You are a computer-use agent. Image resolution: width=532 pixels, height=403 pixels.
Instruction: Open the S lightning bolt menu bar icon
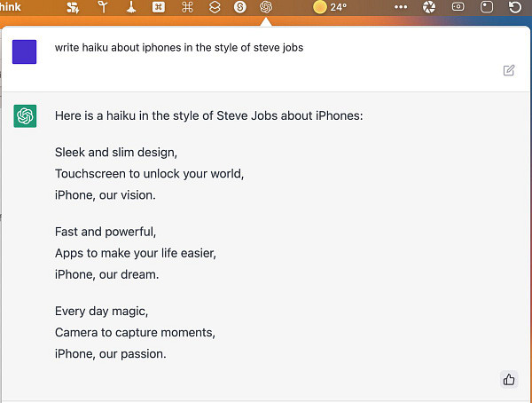tap(73, 7)
